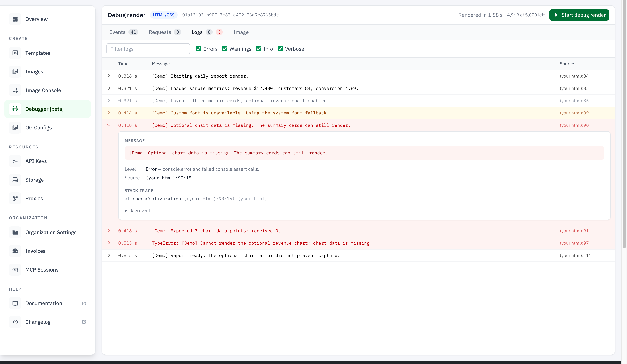Open the Overview dashboard icon

(15, 19)
